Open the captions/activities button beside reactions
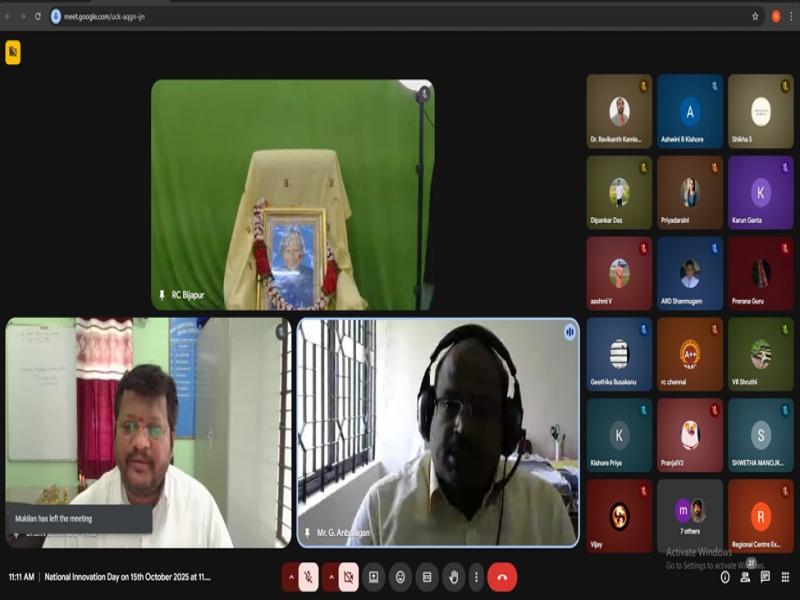800x600 pixels. click(x=427, y=577)
